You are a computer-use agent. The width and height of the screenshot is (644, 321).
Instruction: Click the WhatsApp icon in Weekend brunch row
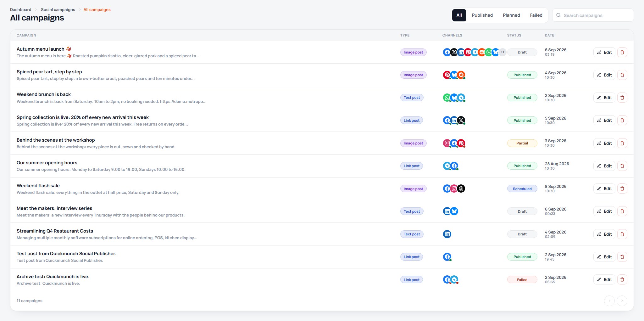pyautogui.click(x=447, y=98)
